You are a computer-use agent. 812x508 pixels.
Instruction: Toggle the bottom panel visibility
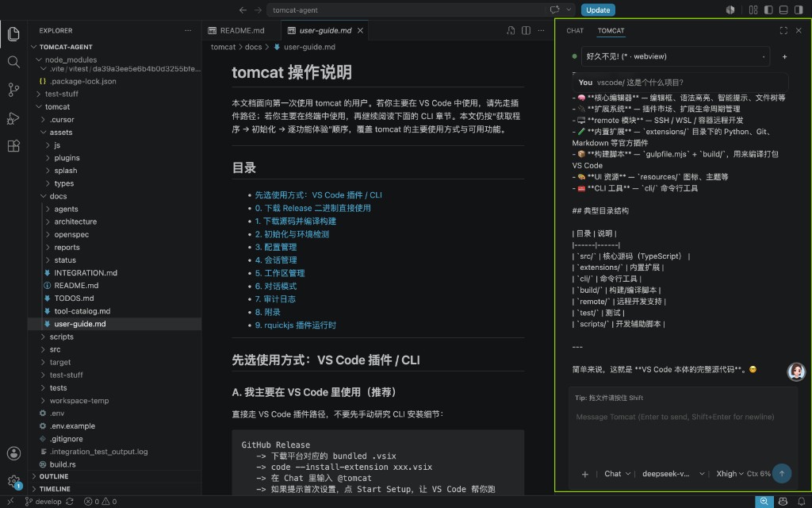783,10
